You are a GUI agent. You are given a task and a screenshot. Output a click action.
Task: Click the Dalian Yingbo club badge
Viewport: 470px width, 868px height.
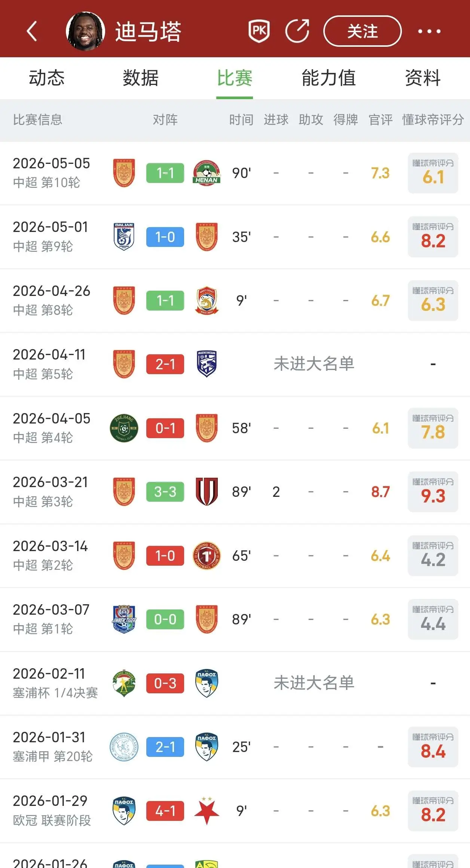[x=124, y=237]
